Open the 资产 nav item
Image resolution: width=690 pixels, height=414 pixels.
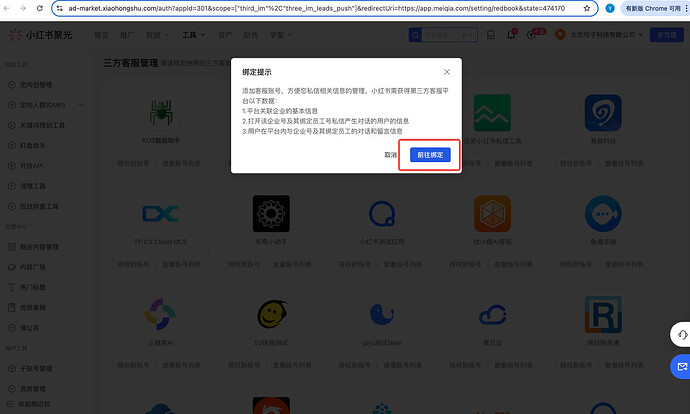225,35
